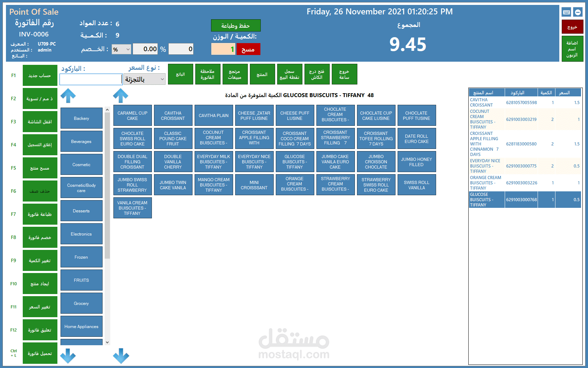
Task: Click سجل نقطة البيع POS log button
Action: 289,74
